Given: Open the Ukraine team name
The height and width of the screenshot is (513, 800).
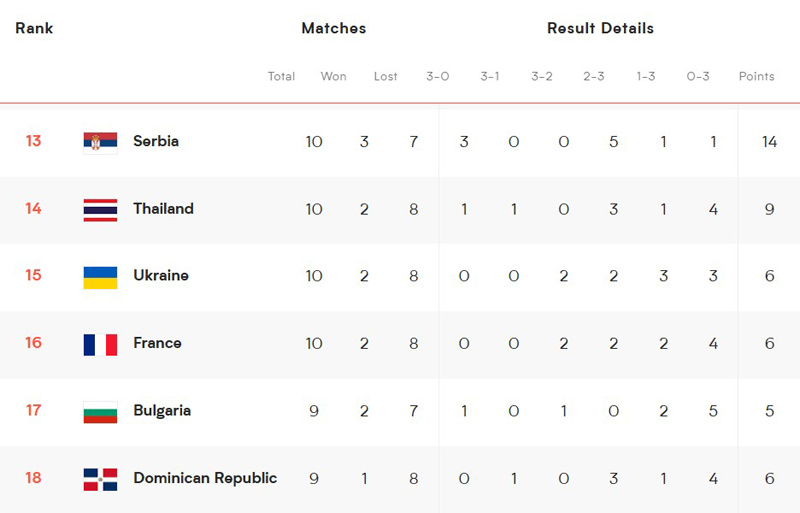Looking at the screenshot, I should [161, 275].
